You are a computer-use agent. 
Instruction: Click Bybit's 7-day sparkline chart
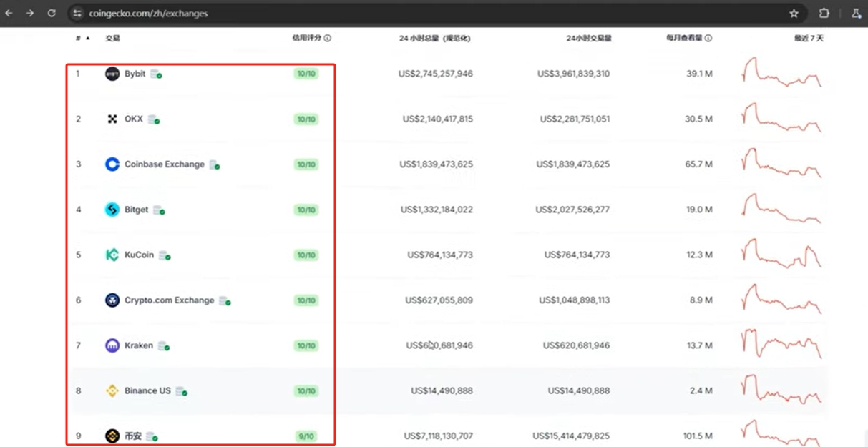pos(782,72)
